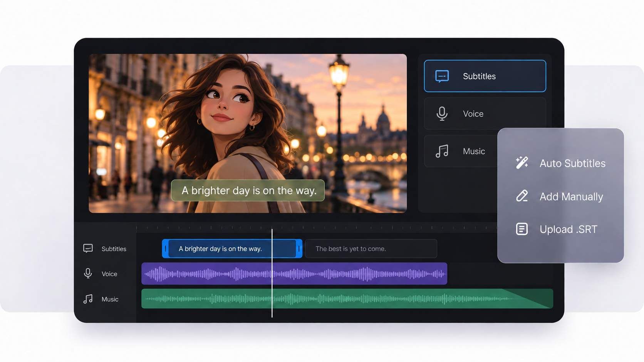Click the left trim handle of the selected subtitle clip

[x=166, y=249]
